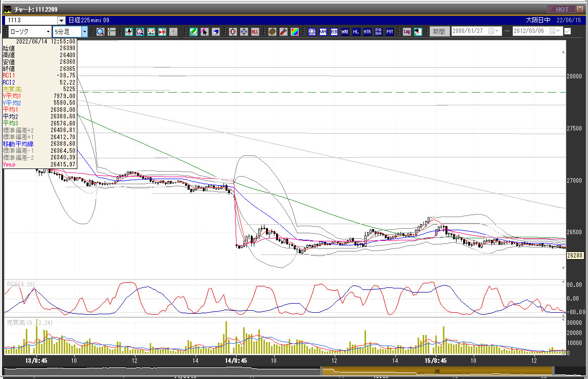The height and width of the screenshot is (379, 588).
Task: Click the HOT button in title bar
Action: point(561,9)
